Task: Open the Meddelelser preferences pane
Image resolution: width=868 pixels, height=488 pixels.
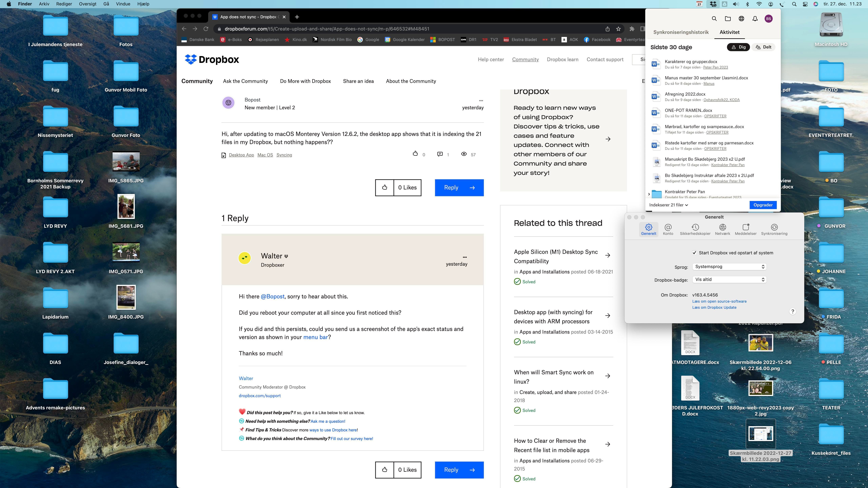Action: pyautogui.click(x=746, y=230)
